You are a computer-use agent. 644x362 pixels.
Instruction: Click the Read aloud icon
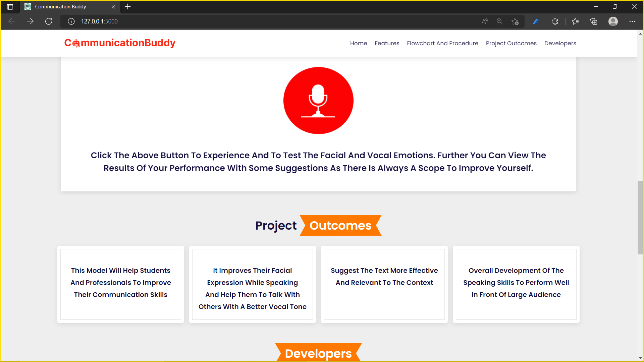pos(485,21)
